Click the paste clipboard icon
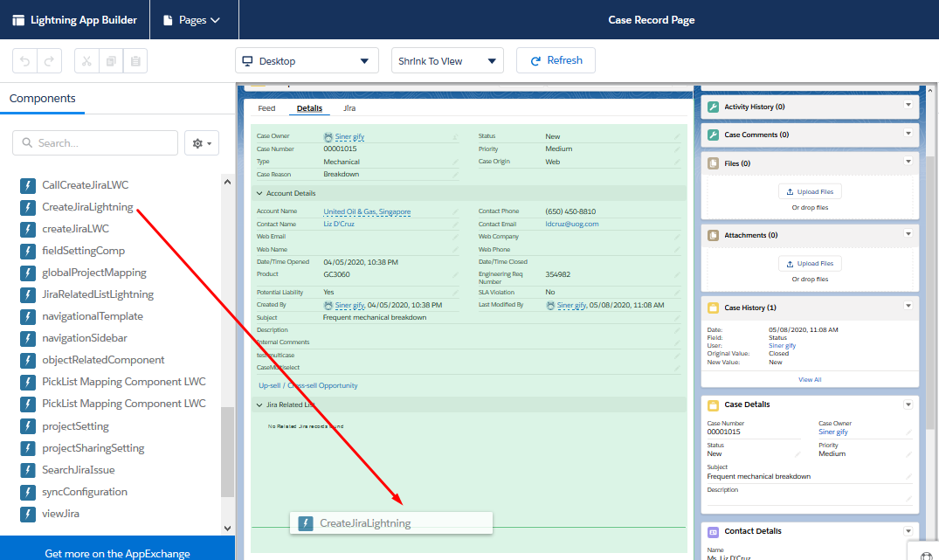 coord(135,60)
